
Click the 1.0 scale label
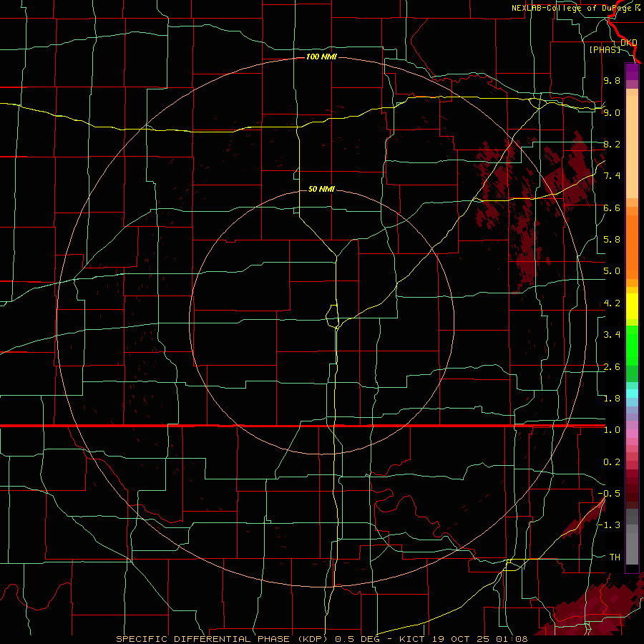pos(612,430)
